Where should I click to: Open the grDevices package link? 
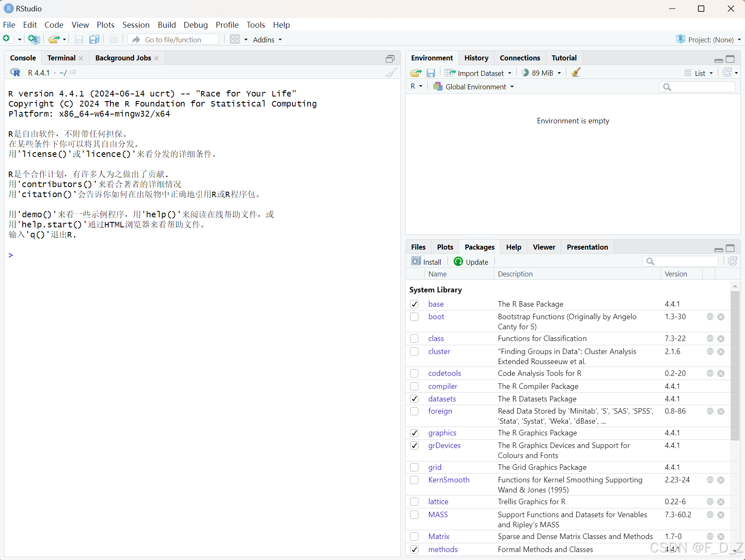[444, 445]
